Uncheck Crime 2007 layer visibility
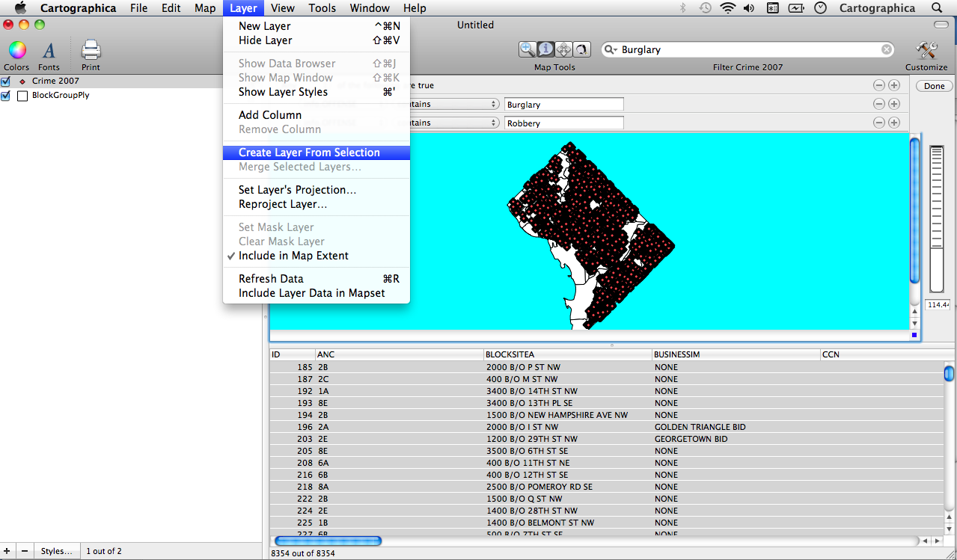This screenshot has width=957, height=560. [x=6, y=81]
